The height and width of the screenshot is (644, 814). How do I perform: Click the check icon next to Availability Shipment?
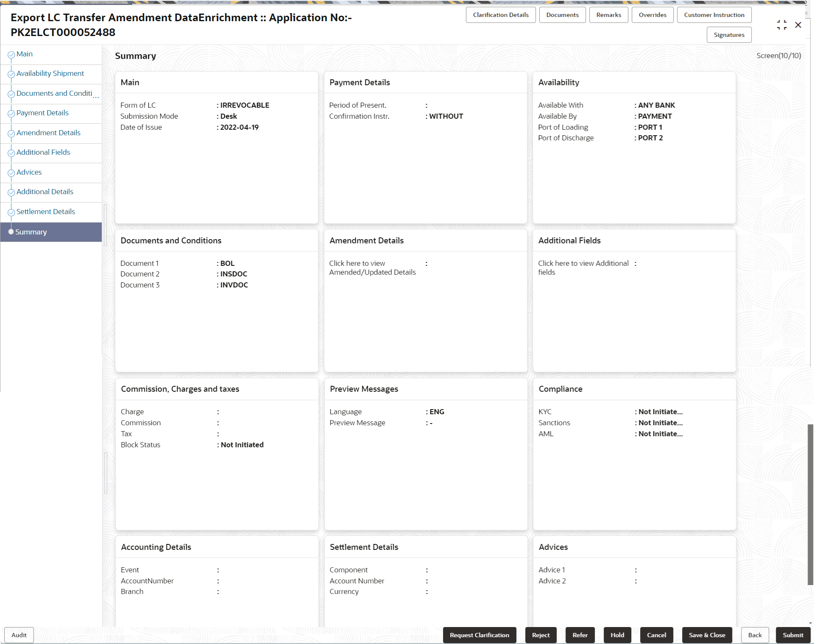11,74
